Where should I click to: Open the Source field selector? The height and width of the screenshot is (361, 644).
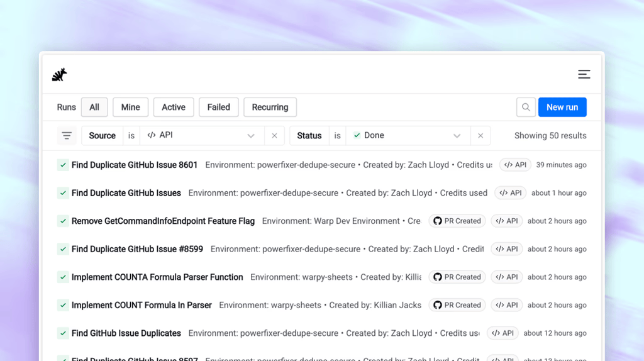click(103, 135)
